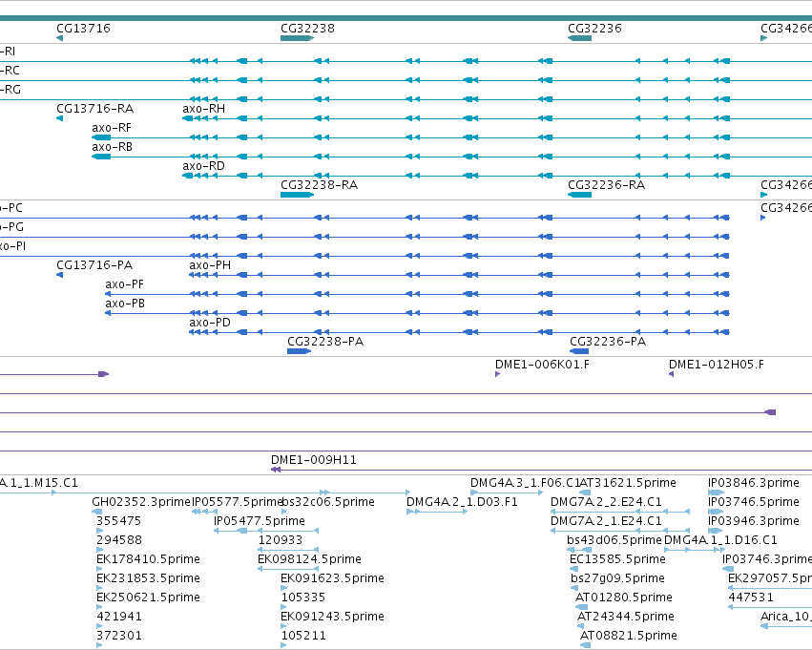Click the IP03946.3prime EST label
Viewport: 812px width, 650px height.
[754, 521]
